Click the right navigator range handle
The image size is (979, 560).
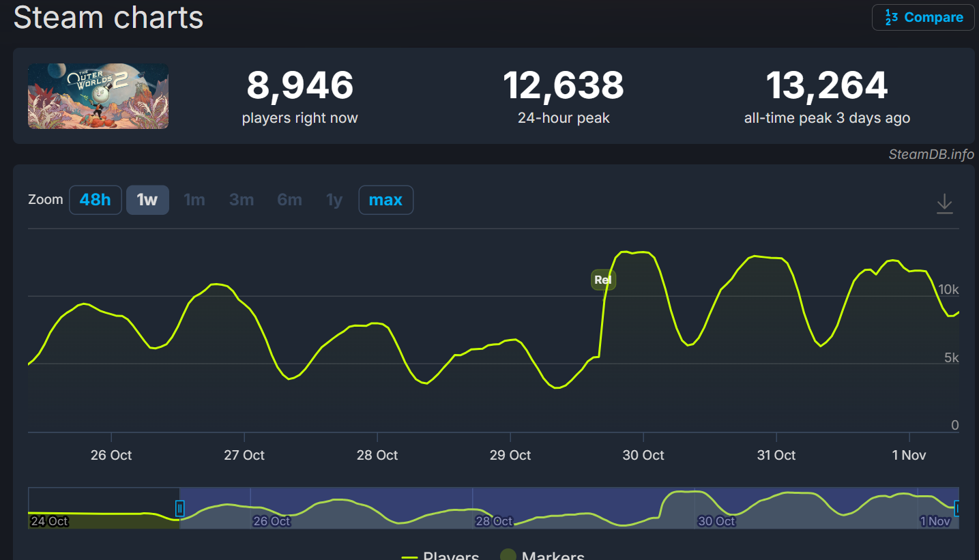pyautogui.click(x=956, y=508)
